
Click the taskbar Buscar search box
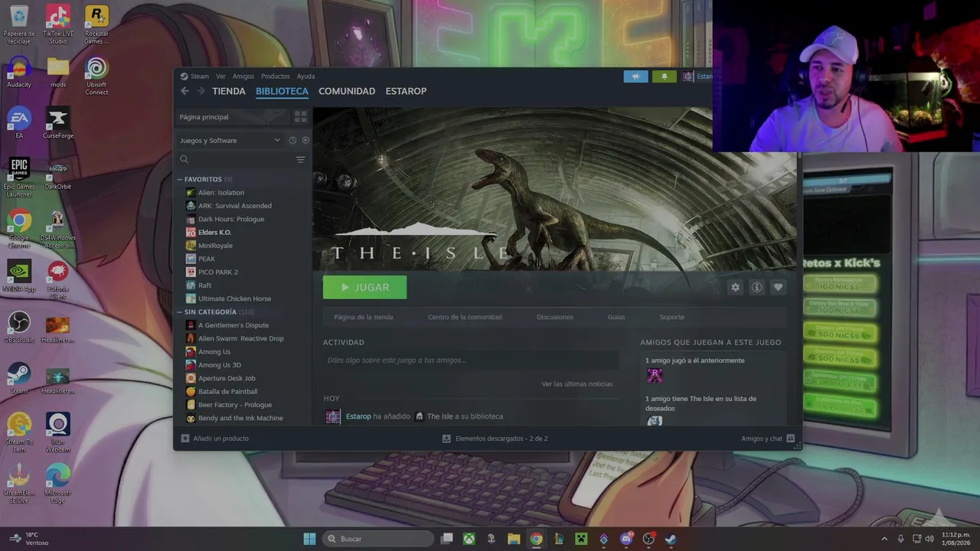[378, 539]
